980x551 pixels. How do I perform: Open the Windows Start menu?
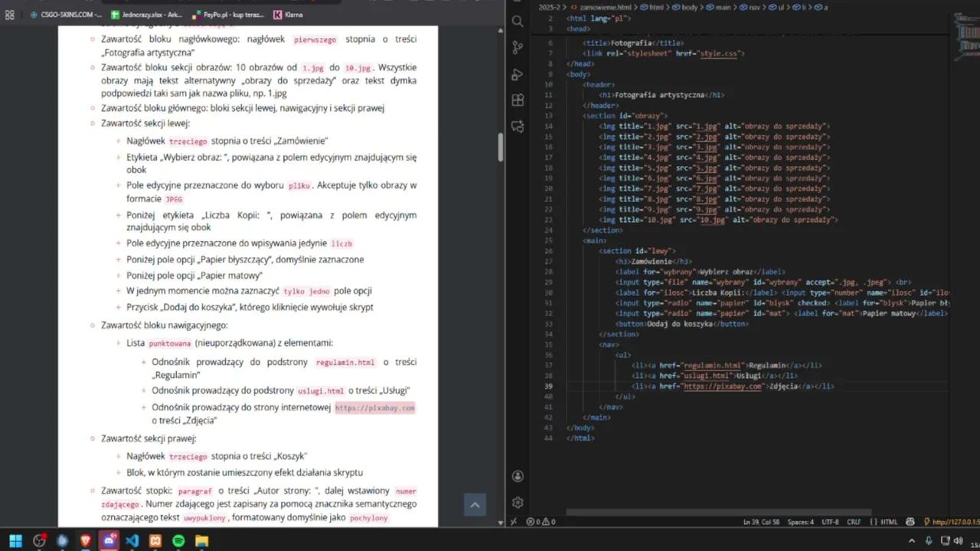coord(15,541)
